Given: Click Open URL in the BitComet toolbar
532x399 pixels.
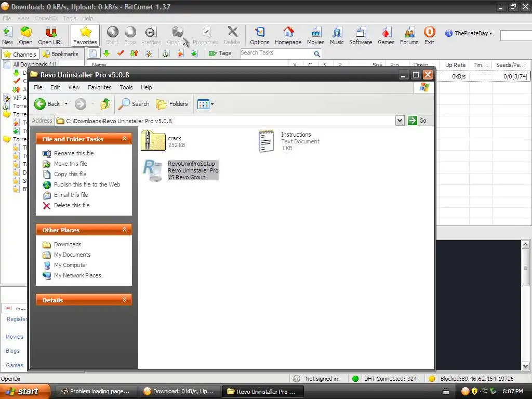Looking at the screenshot, I should [x=50, y=35].
